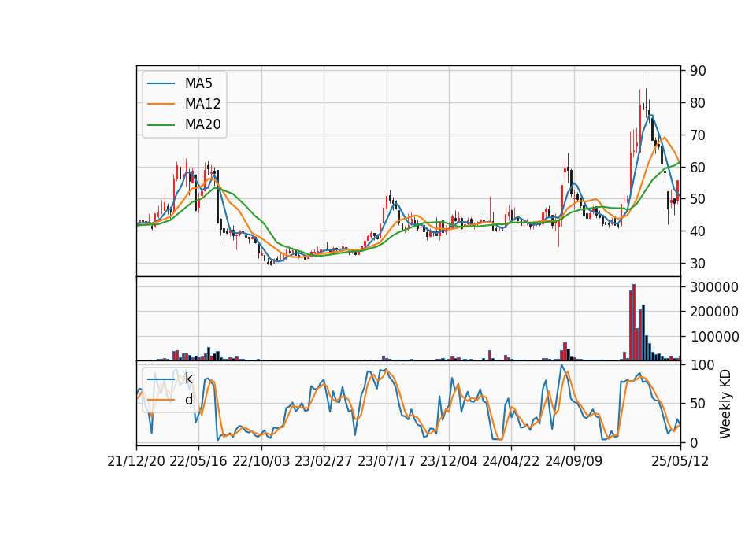
Task: Click the 25/05/12 date tick label
Action: click(x=680, y=461)
